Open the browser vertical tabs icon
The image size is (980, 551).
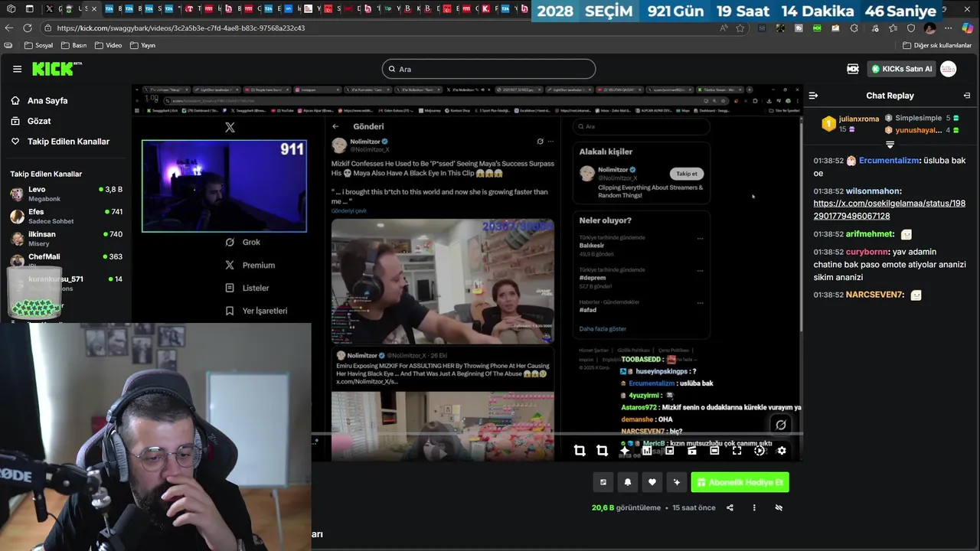(x=29, y=9)
